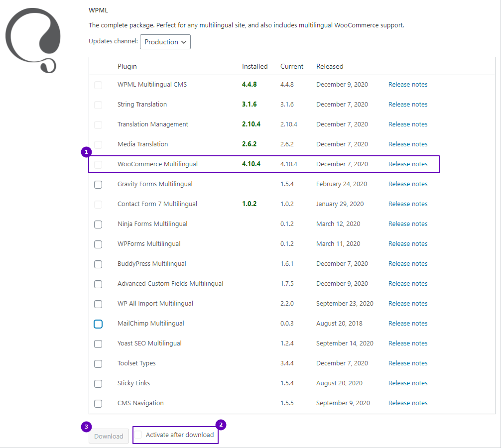Viewport: 501px width, 448px height.
Task: Tick the MailChimp Multilingual checkbox
Action: [98, 324]
